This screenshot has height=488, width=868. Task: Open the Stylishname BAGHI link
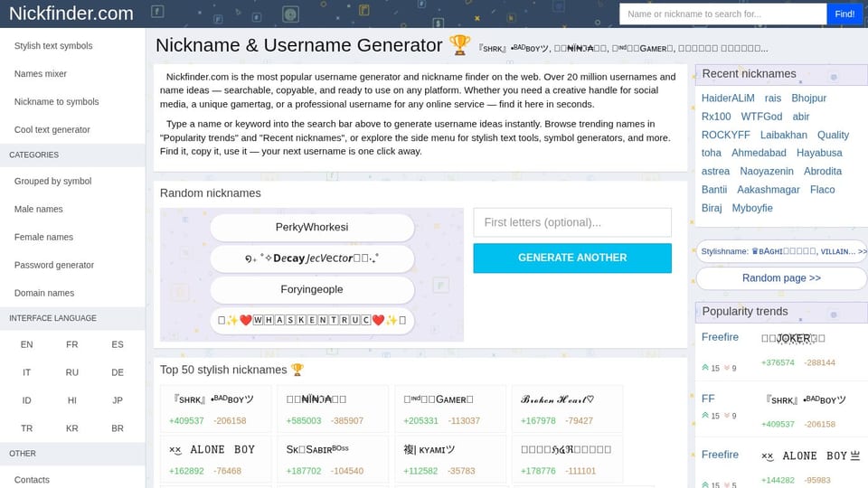[781, 251]
